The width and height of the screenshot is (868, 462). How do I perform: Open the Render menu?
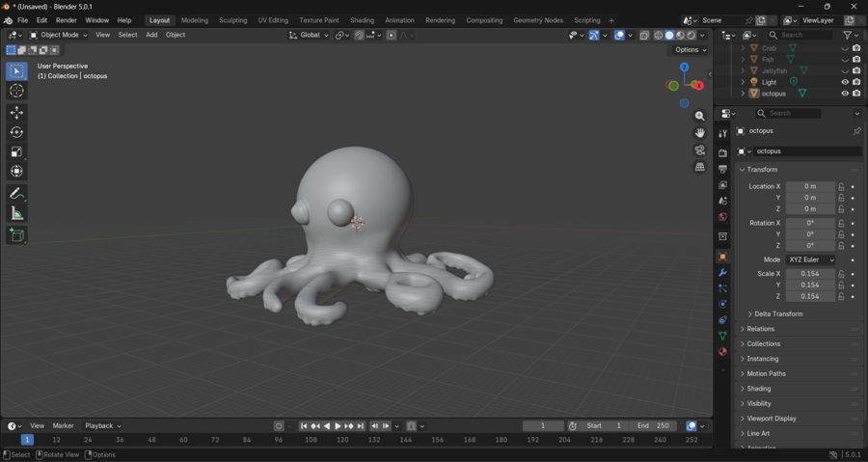click(x=67, y=20)
